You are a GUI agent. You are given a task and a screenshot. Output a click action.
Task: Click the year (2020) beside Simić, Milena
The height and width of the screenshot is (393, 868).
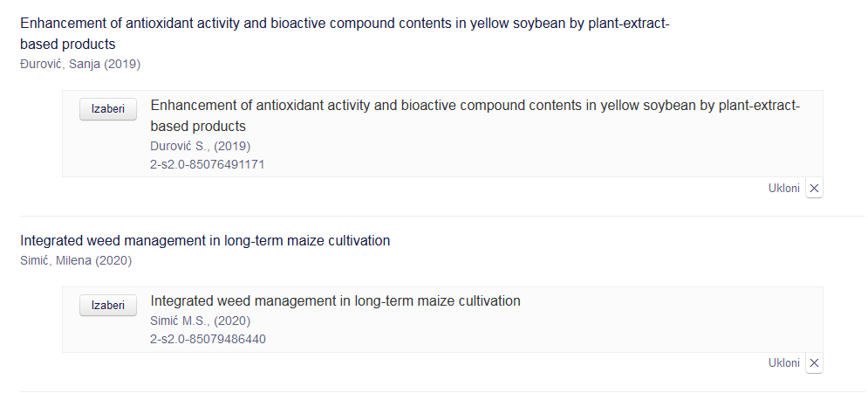113,260
